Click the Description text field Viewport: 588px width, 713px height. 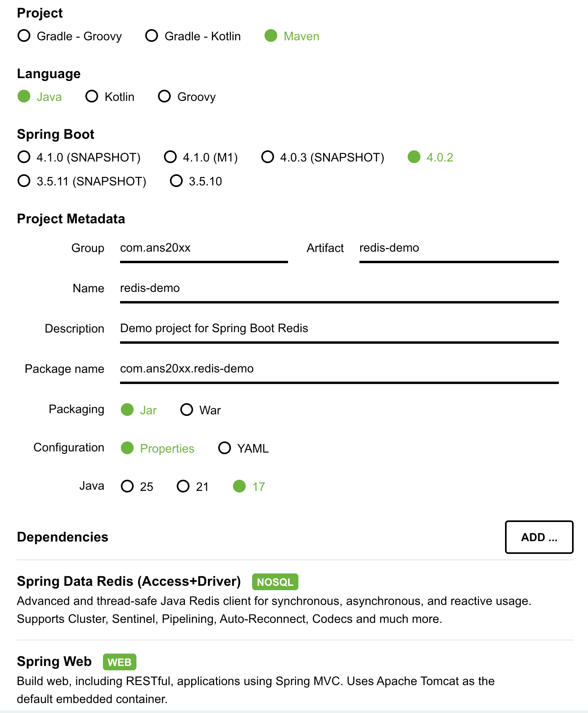pyautogui.click(x=339, y=330)
